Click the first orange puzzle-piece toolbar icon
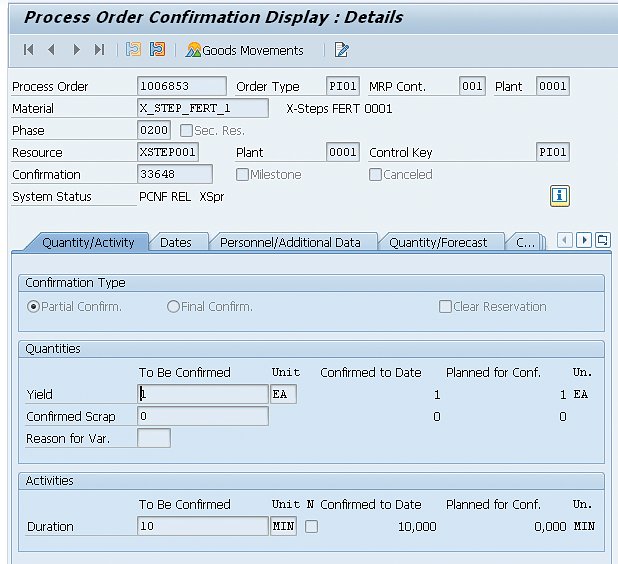 [134, 50]
